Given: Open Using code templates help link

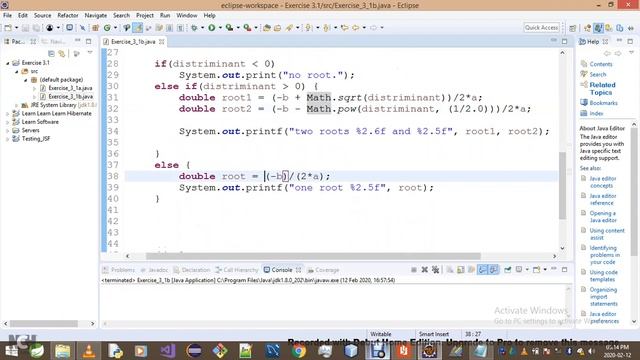Looking at the screenshot, I should pos(603,276).
